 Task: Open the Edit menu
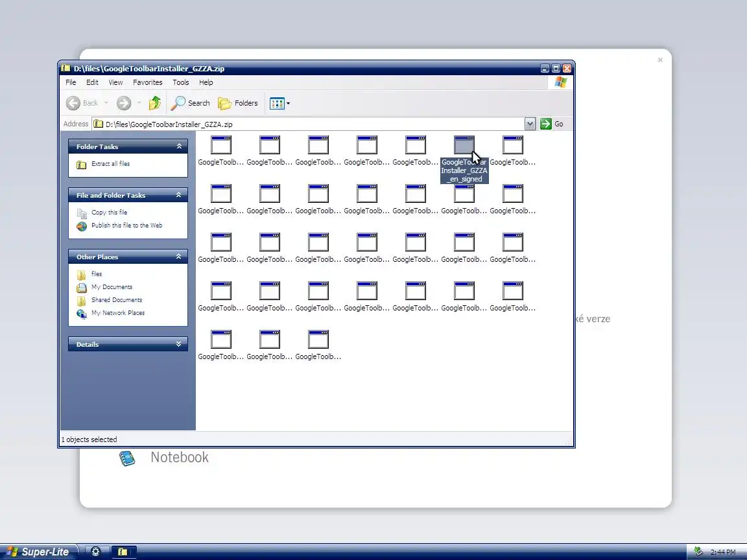(92, 82)
